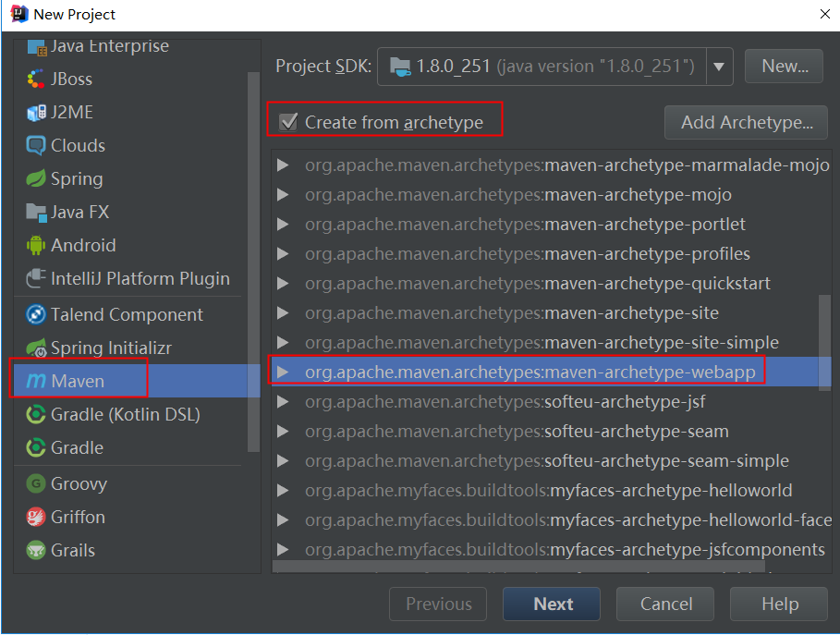Click archetype list horizontal scrollbar
Screen dimensions: 840x635
pyautogui.click(x=518, y=567)
